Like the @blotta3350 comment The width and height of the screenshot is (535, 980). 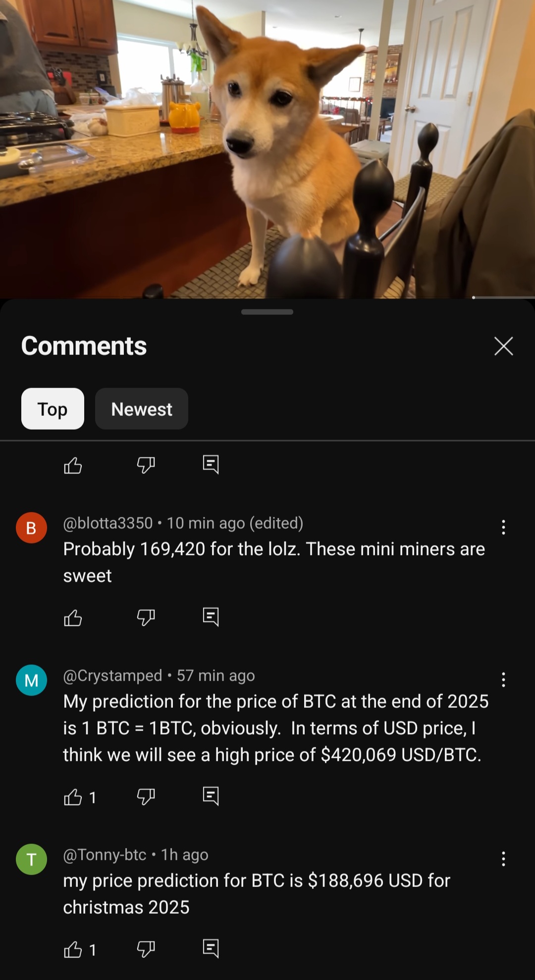coord(73,618)
